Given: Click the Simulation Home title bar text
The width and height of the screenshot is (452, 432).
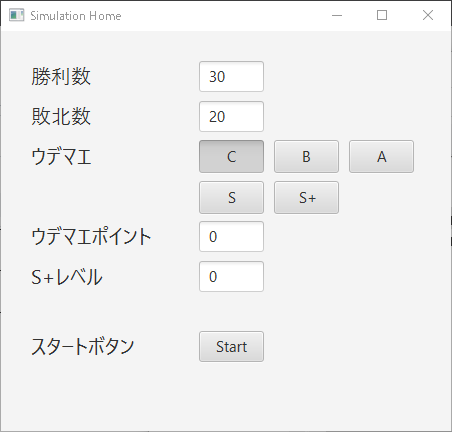Looking at the screenshot, I should [76, 16].
